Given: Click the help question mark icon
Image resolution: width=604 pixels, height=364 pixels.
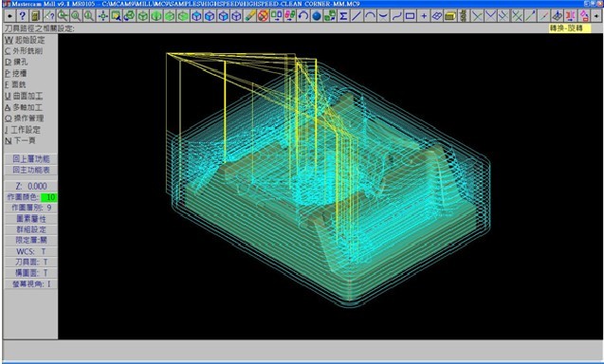Looking at the screenshot, I should [23, 16].
